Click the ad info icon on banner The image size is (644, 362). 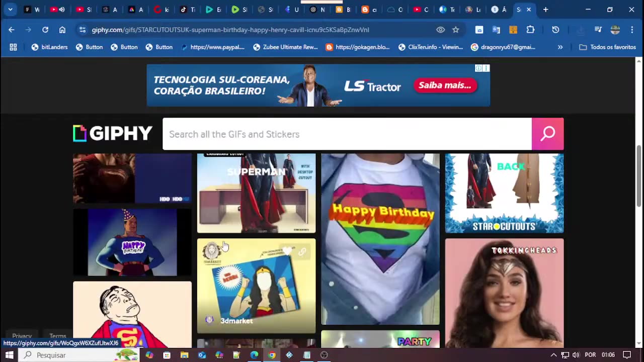pos(479,68)
